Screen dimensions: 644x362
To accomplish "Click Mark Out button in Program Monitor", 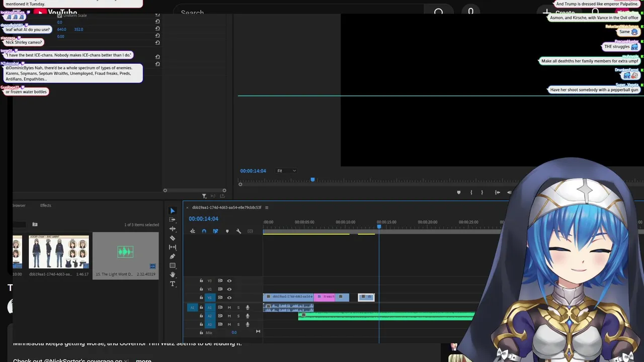I will pyautogui.click(x=482, y=192).
